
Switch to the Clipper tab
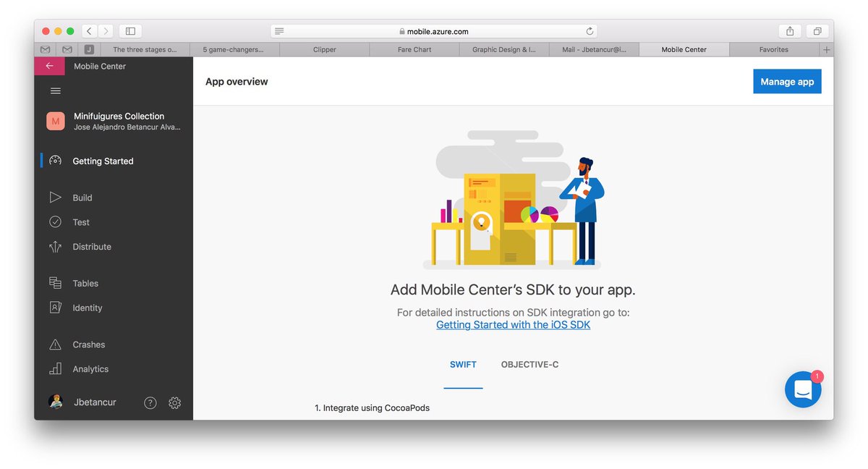pyautogui.click(x=325, y=50)
